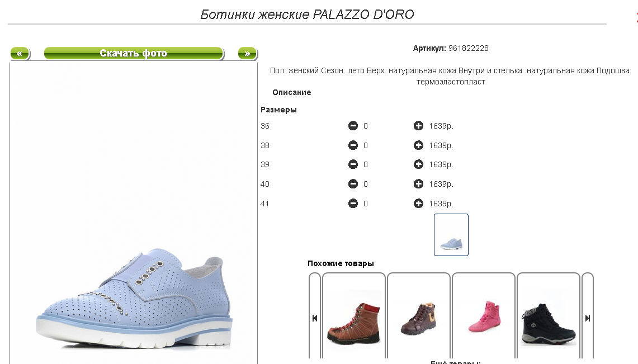
Task: Decrease quantity for size 40
Action: [x=353, y=184]
